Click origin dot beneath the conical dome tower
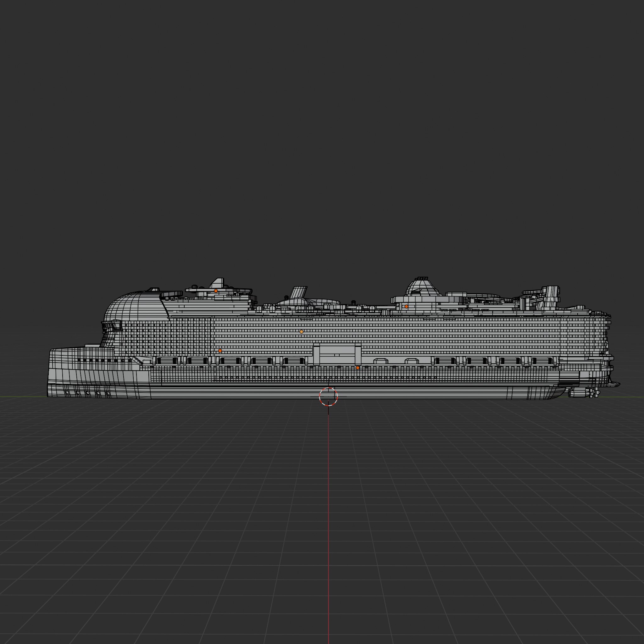The image size is (644, 644). click(406, 306)
